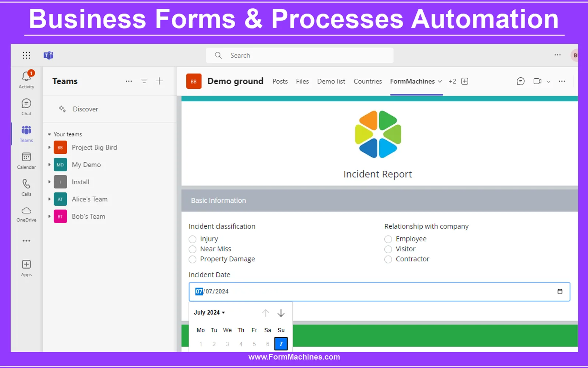Switch to the Files tab
Screen dimensions: 588x368
pos(302,81)
